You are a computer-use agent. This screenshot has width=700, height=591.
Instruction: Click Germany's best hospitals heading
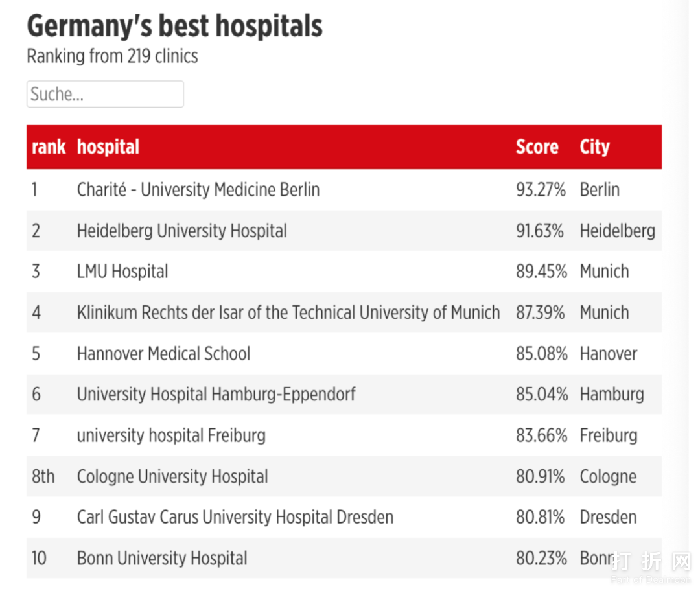[174, 27]
